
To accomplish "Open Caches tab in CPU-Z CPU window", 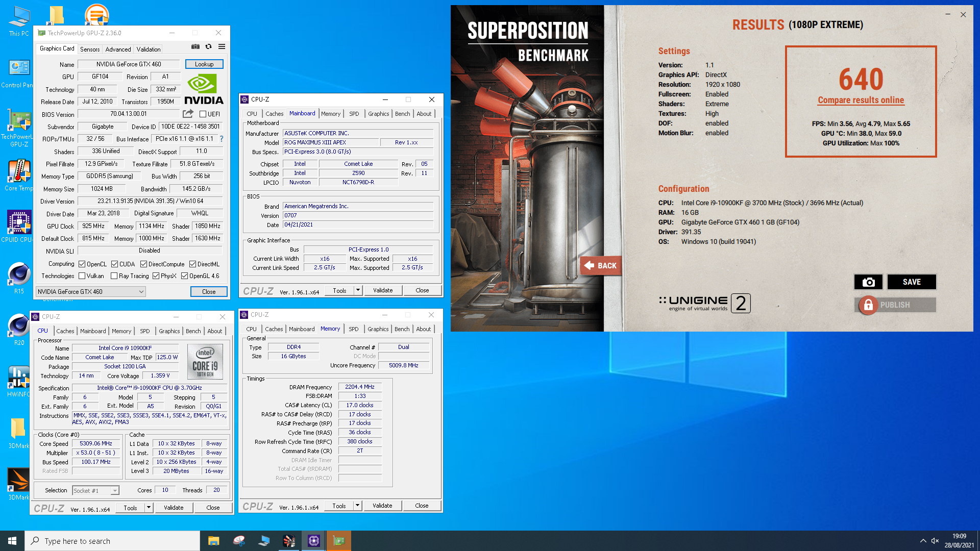I will [x=65, y=331].
